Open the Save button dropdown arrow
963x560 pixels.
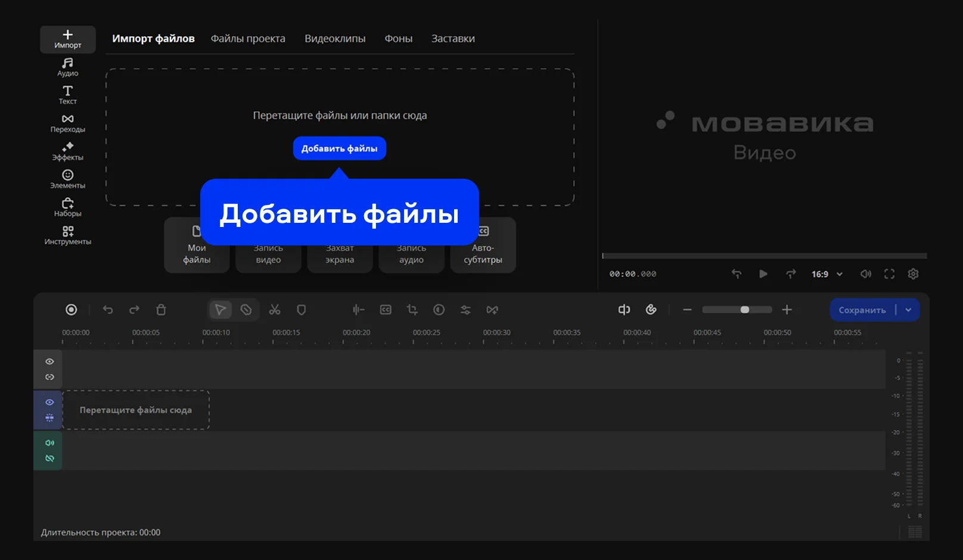pyautogui.click(x=908, y=310)
